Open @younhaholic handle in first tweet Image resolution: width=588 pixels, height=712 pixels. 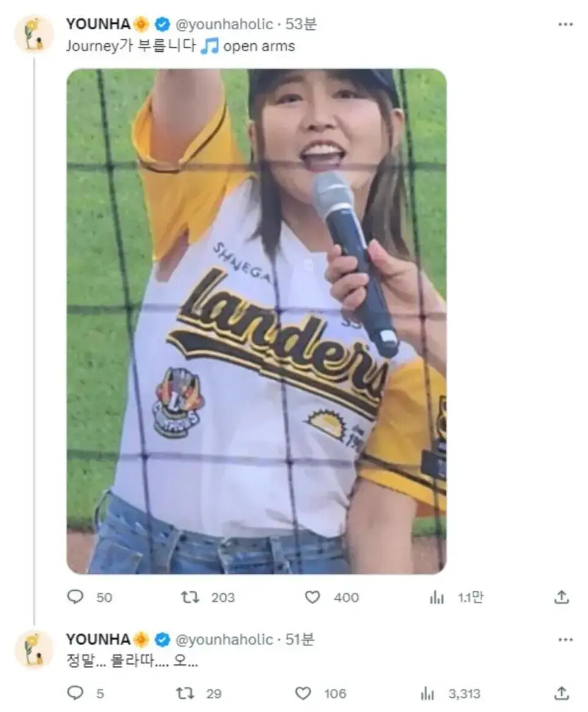(224, 24)
